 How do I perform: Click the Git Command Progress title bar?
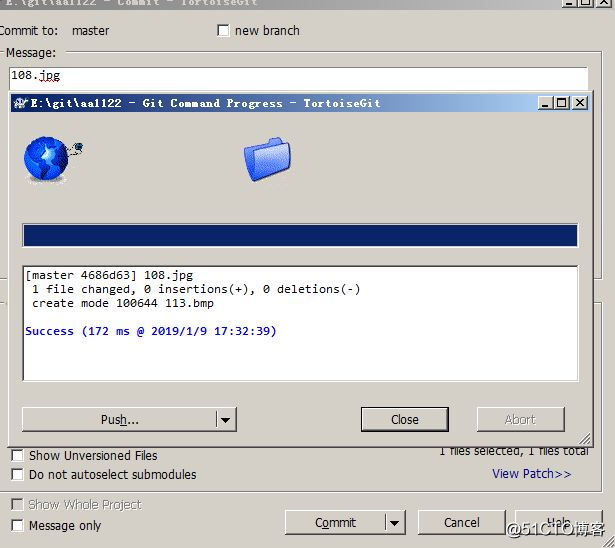click(x=300, y=103)
